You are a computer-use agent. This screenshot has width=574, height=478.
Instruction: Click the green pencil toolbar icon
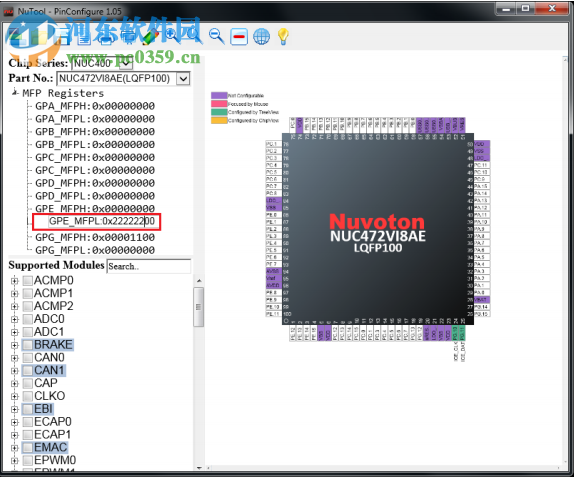[151, 37]
